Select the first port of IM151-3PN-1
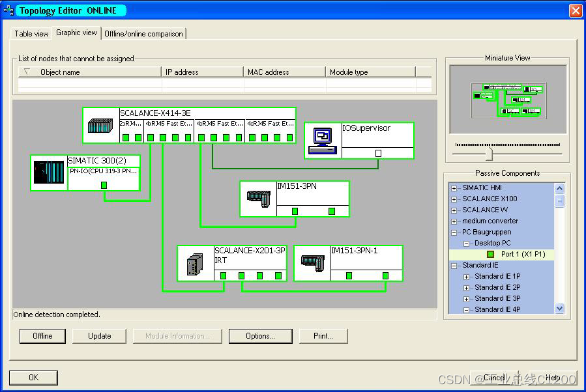586x392 pixels. (x=349, y=276)
